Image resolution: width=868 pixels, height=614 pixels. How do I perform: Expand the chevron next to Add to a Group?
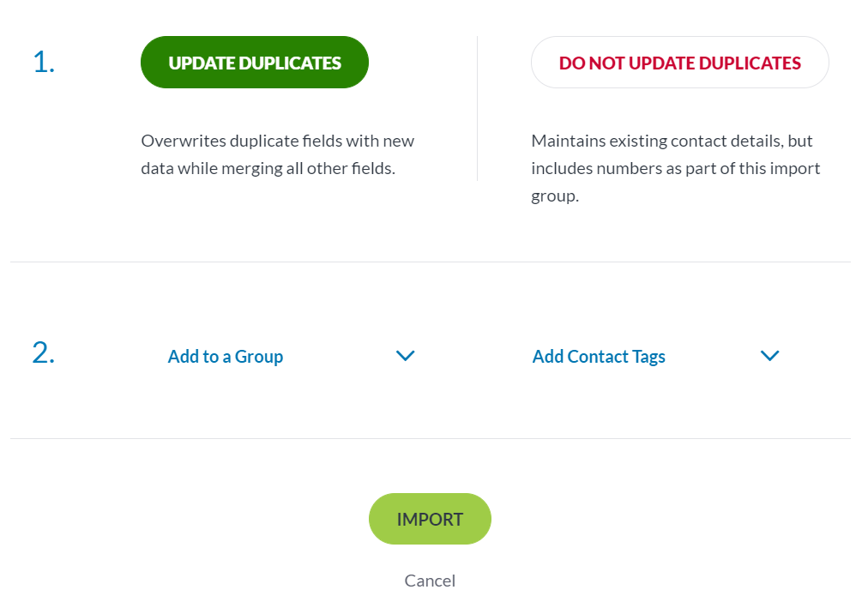406,356
